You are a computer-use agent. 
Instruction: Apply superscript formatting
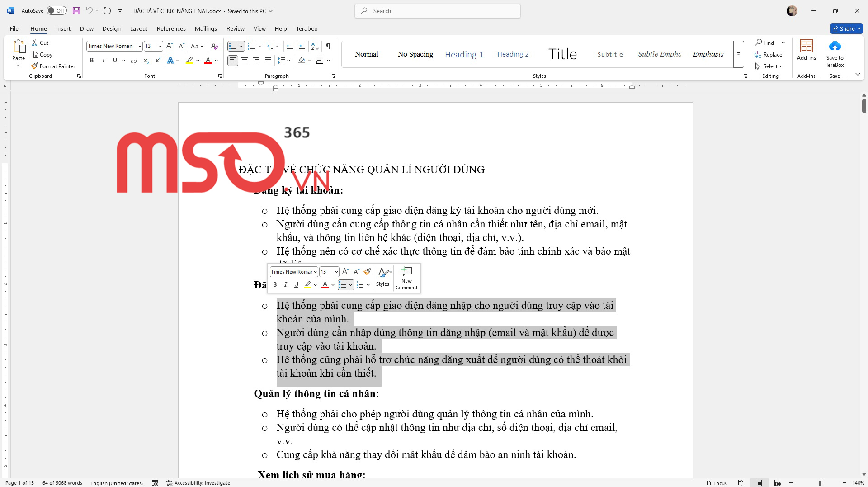click(157, 61)
